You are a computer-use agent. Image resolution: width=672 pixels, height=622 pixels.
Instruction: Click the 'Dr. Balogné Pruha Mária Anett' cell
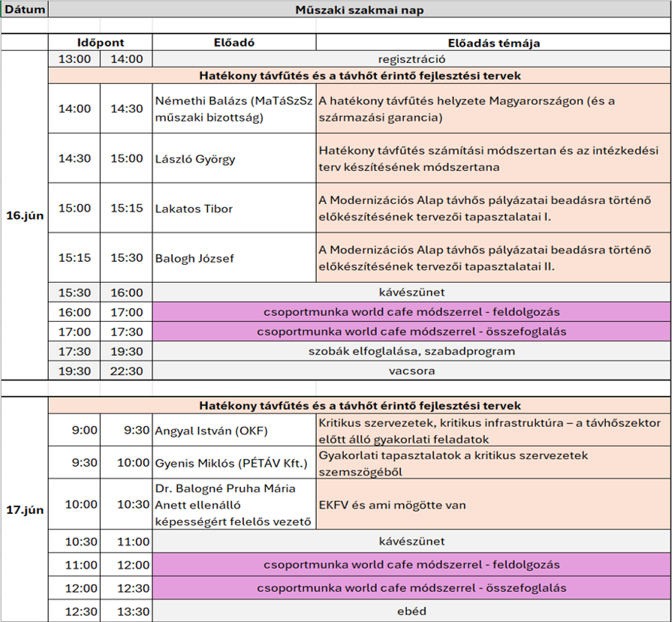pyautogui.click(x=234, y=504)
